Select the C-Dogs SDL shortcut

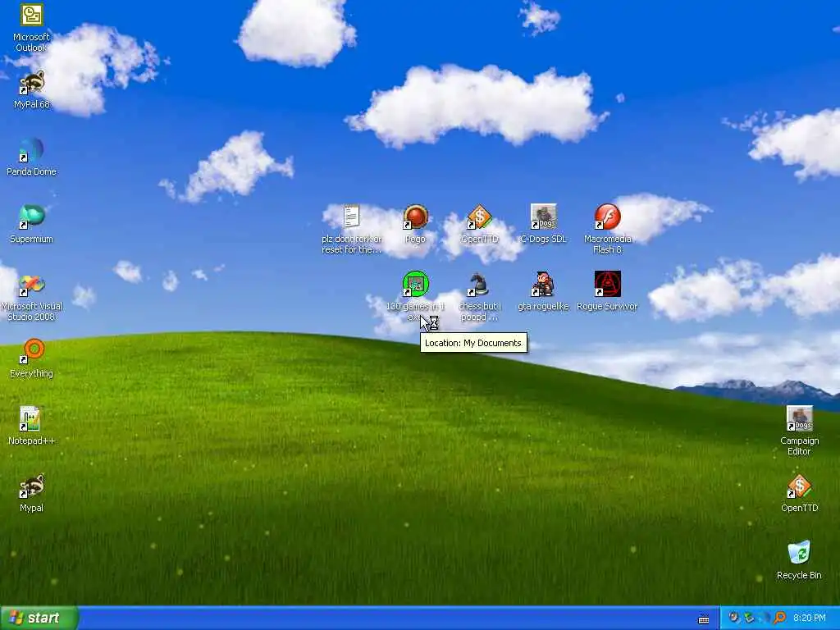[x=543, y=217]
